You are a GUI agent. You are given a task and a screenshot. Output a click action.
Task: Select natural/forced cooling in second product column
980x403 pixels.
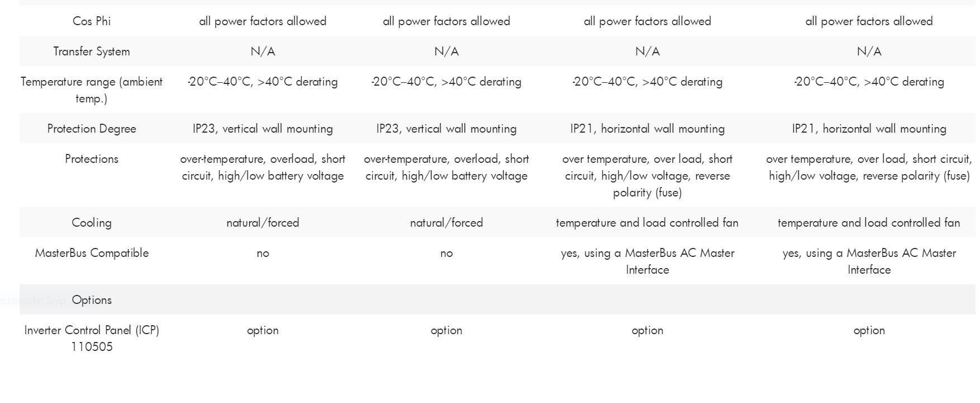pos(446,223)
